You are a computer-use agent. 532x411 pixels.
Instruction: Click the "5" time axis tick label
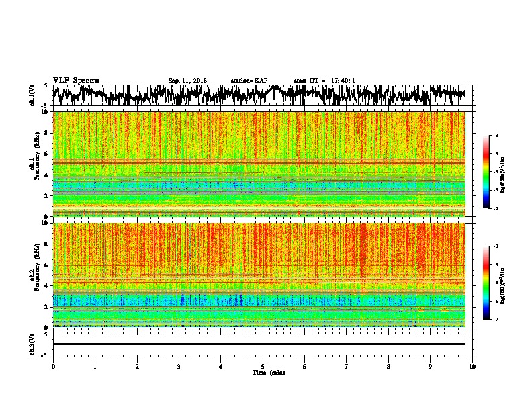(x=263, y=367)
